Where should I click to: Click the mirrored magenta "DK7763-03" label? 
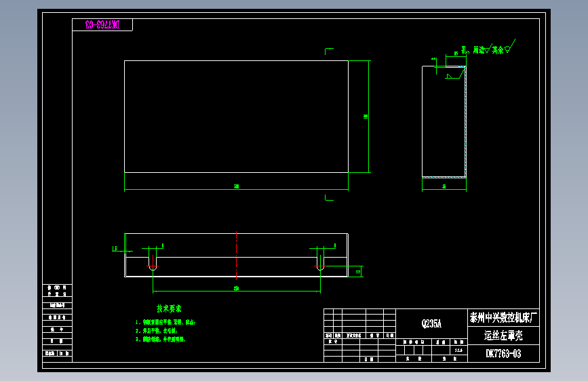[x=102, y=25]
